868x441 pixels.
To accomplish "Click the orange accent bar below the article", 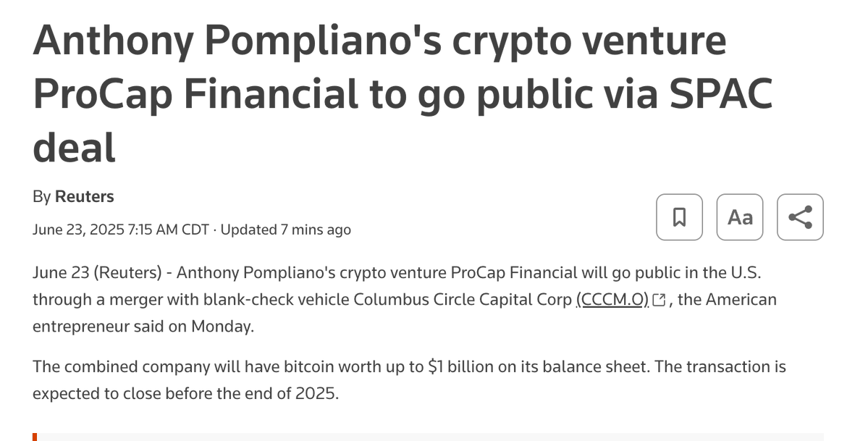I will [35, 437].
